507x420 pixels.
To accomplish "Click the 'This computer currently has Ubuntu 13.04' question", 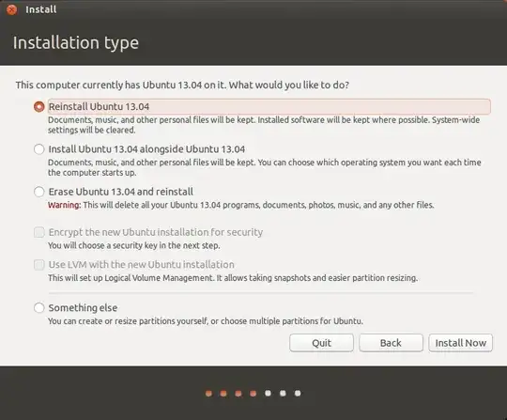I will tap(182, 86).
